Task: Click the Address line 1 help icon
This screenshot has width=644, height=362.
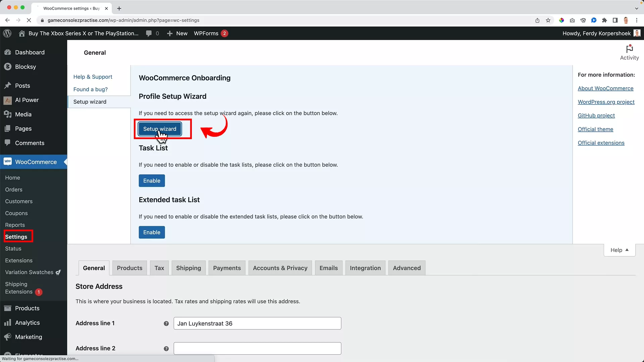Action: coord(166,323)
